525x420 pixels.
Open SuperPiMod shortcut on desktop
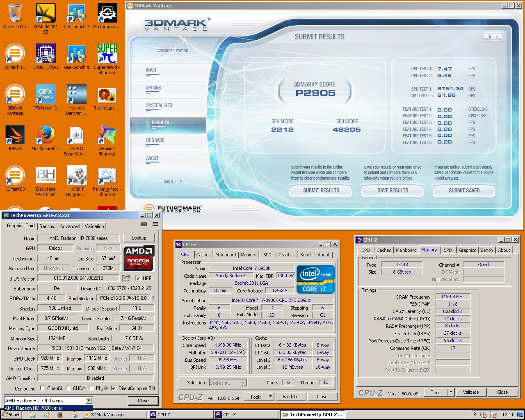pos(107,59)
